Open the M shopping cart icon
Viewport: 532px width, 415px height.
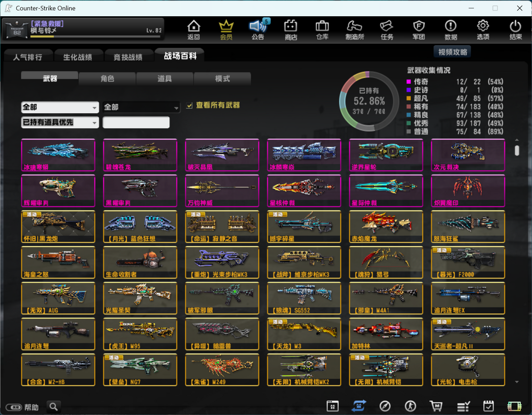436,406
